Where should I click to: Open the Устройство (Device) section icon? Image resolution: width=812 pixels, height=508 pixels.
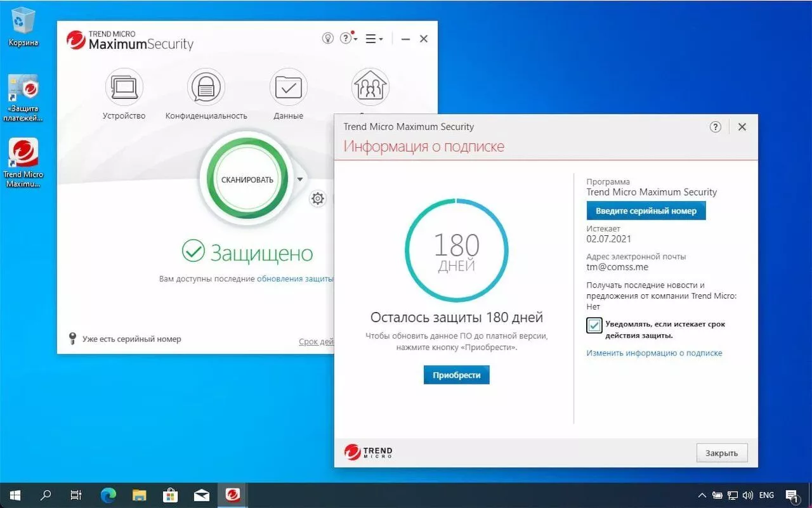tap(124, 87)
